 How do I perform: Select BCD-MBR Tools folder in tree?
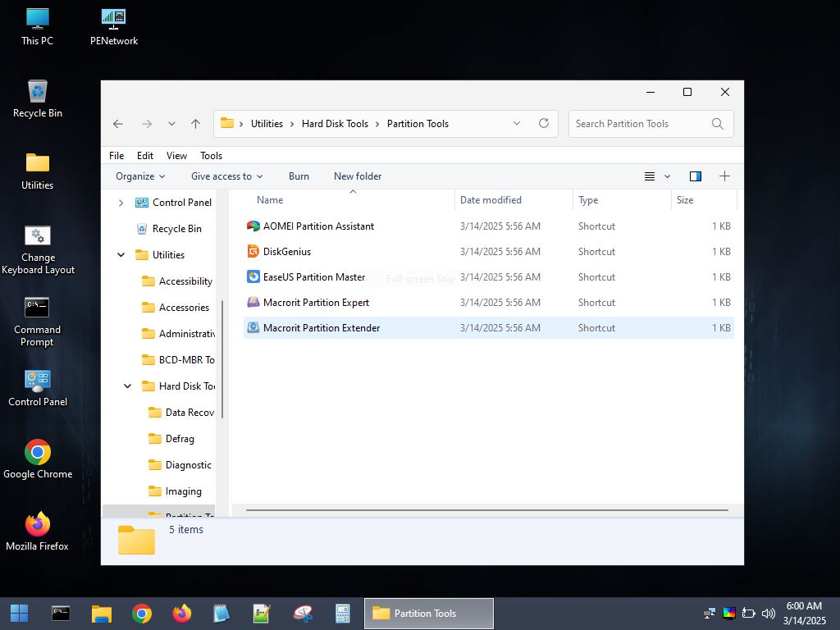tap(178, 360)
